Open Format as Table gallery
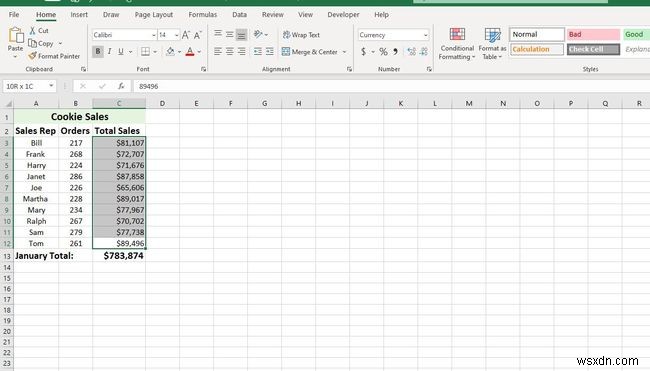Viewport: 650px width, 371px height. click(x=492, y=44)
